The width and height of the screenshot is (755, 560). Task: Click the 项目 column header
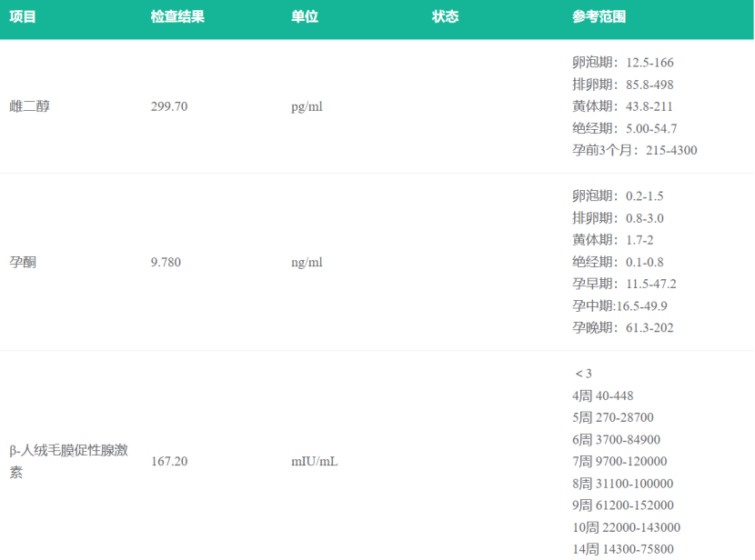point(23,17)
